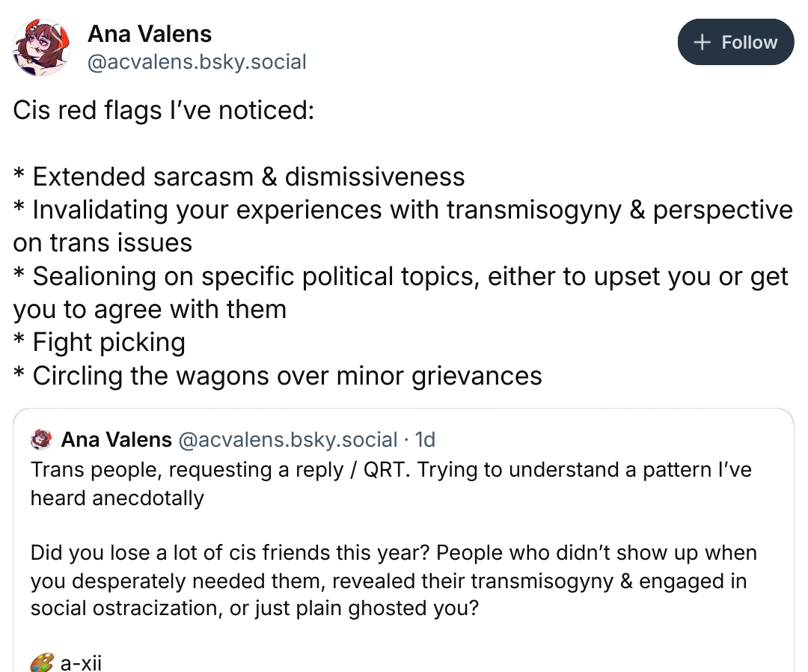Click the "a-xii" text in quoted post
The height and width of the screenshot is (672, 808).
[81, 663]
